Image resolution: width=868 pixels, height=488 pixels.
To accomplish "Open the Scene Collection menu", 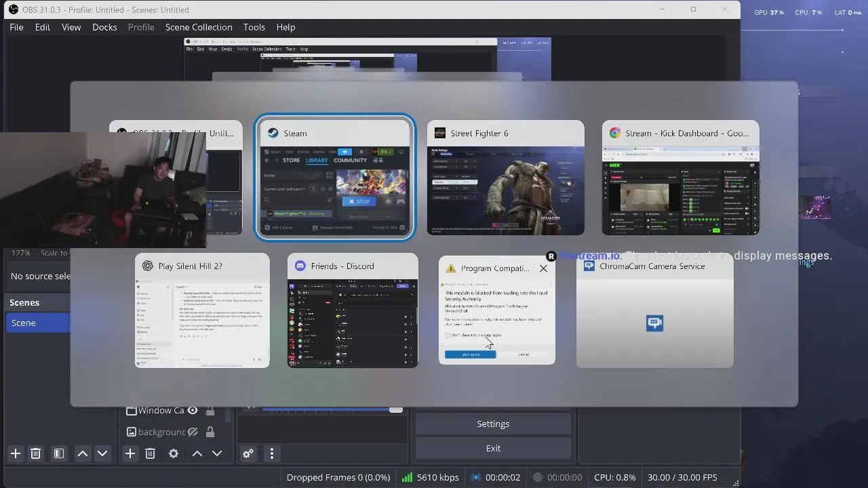I will click(199, 27).
